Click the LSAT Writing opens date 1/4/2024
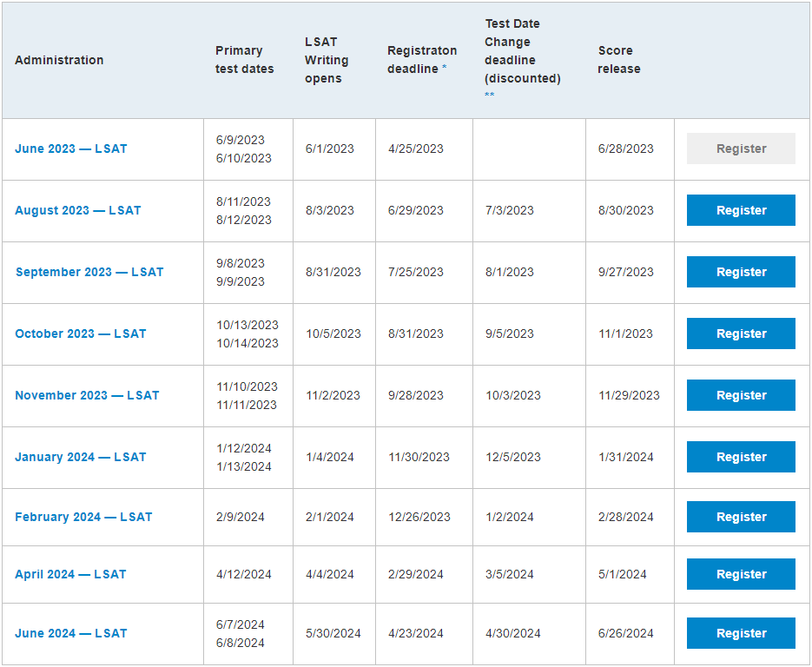This screenshot has width=812, height=667. (330, 457)
